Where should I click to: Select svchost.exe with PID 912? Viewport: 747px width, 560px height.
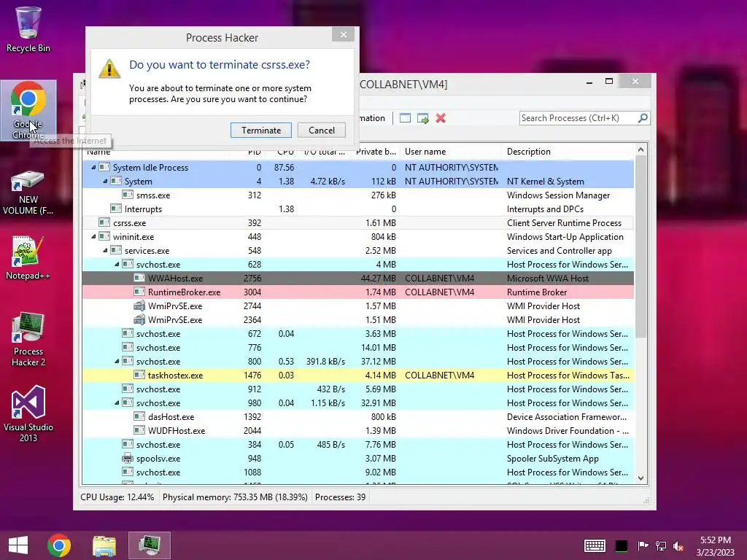357,389
